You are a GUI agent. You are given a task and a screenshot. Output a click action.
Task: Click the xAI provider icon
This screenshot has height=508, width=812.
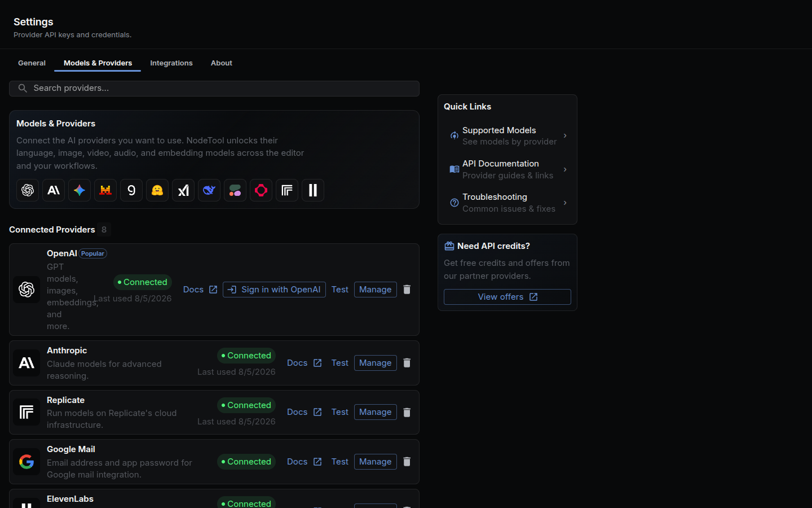(x=183, y=190)
